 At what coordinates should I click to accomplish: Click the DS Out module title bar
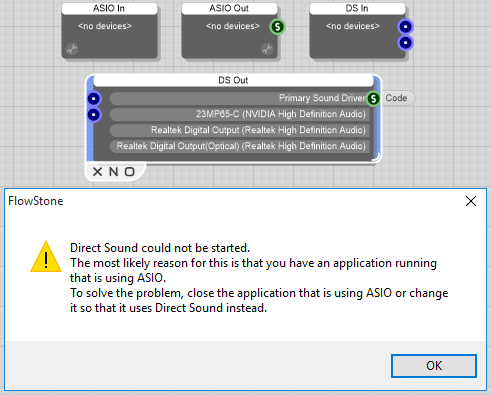[x=233, y=80]
